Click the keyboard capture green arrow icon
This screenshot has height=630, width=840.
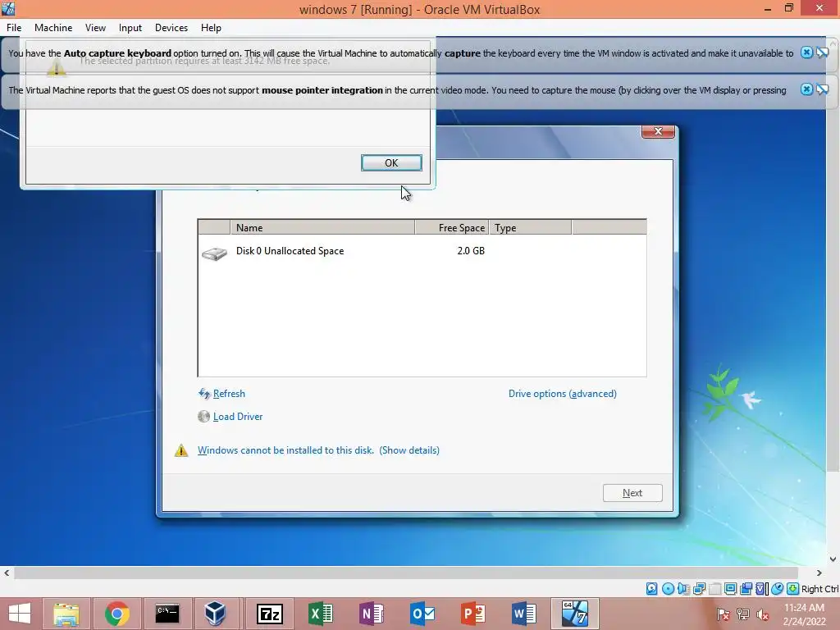(x=792, y=589)
